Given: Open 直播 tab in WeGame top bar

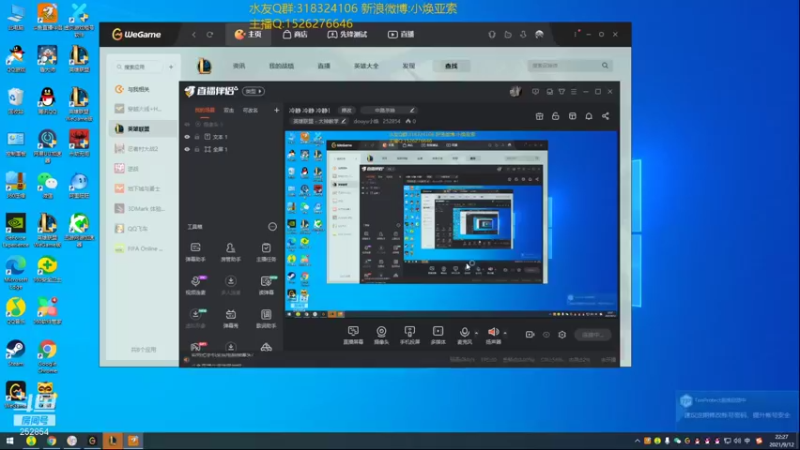Looking at the screenshot, I should coord(401,34).
